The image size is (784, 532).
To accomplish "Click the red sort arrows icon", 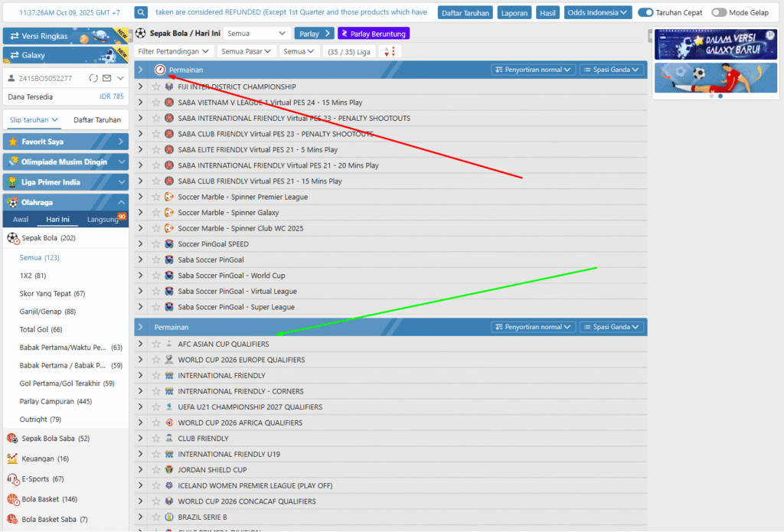I will 390,51.
